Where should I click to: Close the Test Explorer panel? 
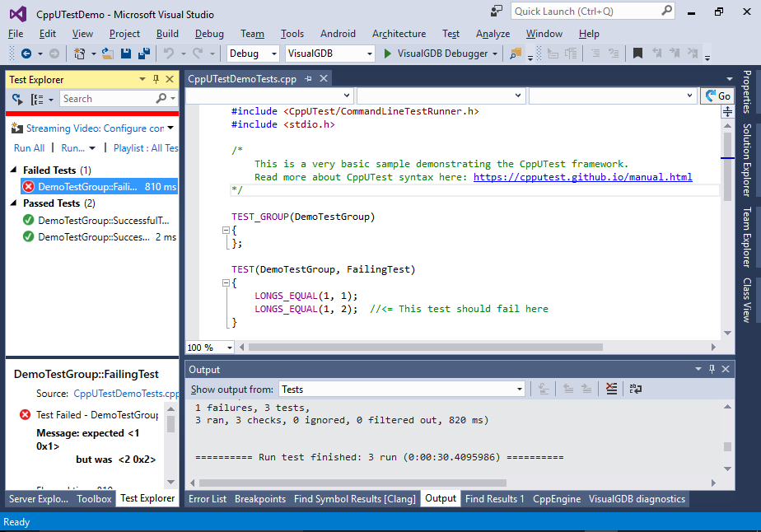click(170, 79)
